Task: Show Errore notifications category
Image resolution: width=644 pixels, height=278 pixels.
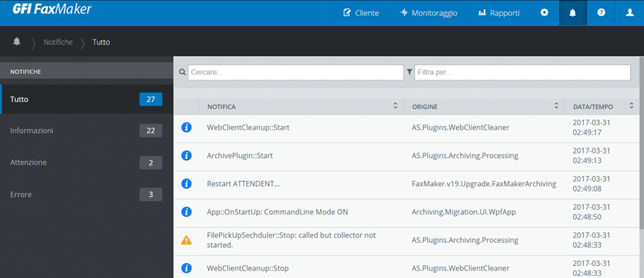Action: [86, 195]
